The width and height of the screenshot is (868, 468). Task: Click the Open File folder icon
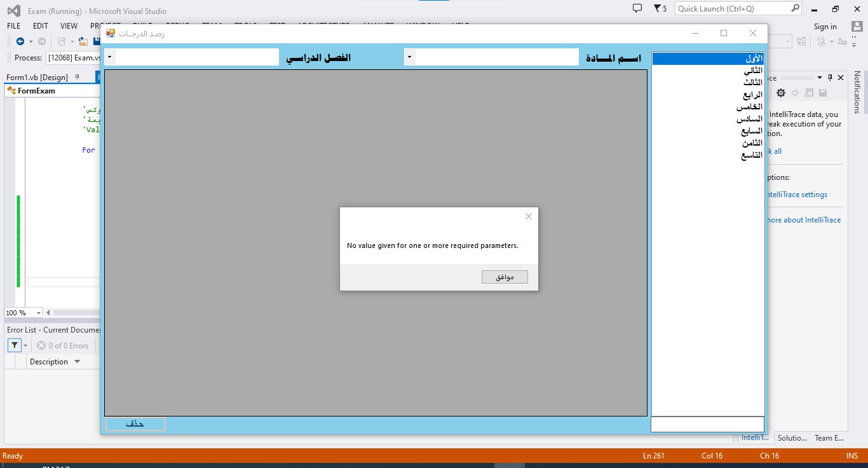coord(82,41)
